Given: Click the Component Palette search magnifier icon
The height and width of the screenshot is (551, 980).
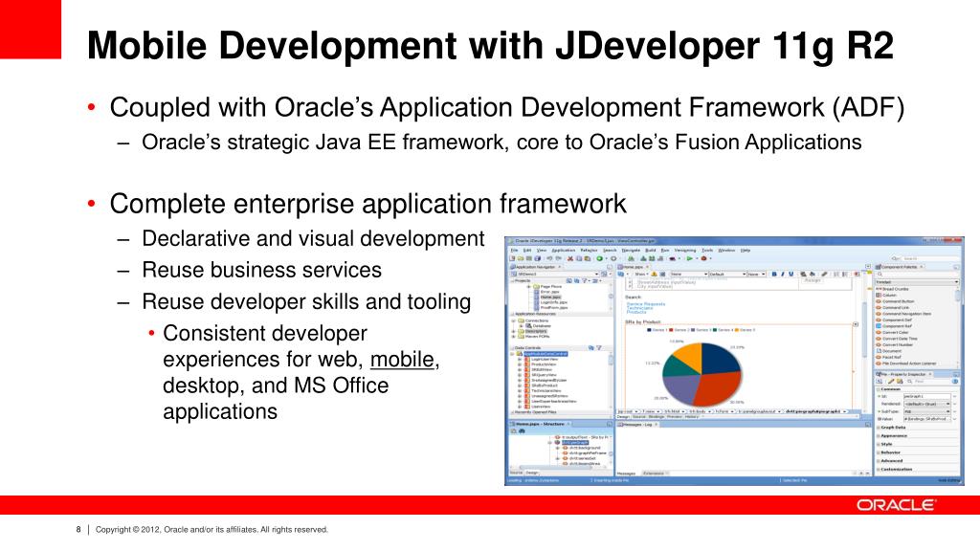Looking at the screenshot, I should click(880, 275).
